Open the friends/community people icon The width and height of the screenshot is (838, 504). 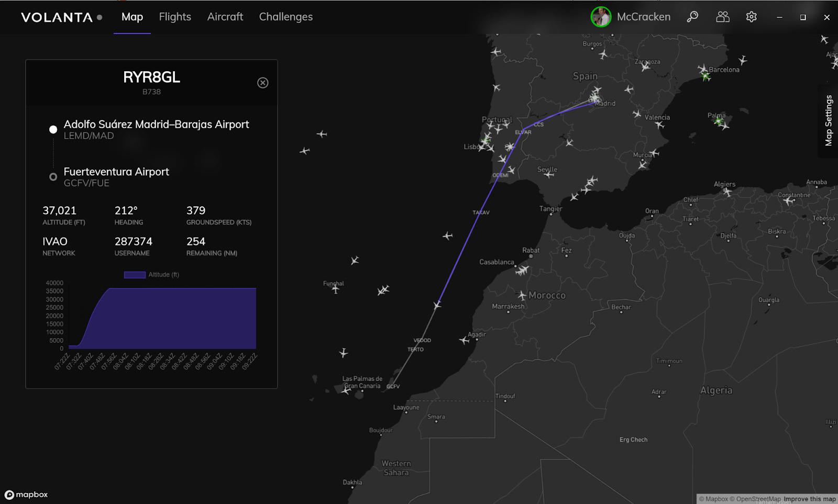pyautogui.click(x=723, y=17)
